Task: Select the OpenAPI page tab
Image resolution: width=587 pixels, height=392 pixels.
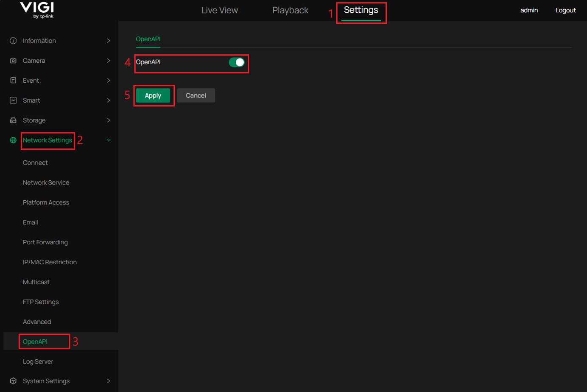Action: 148,39
